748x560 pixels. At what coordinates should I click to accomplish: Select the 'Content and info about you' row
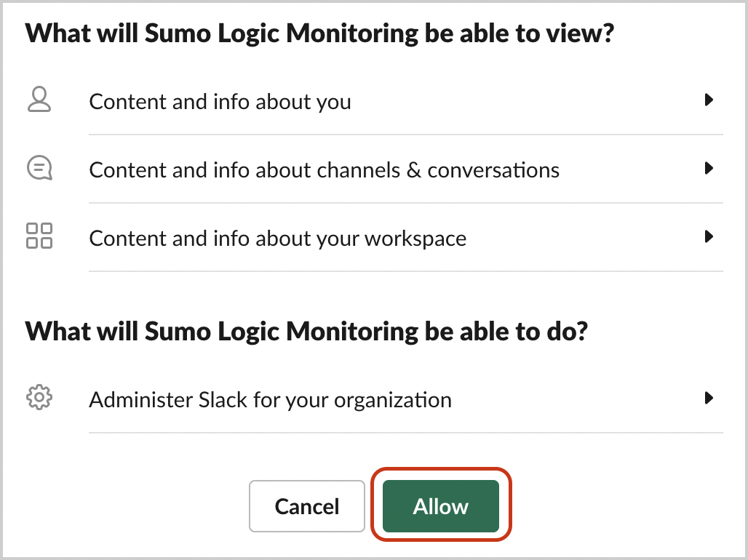(220, 101)
